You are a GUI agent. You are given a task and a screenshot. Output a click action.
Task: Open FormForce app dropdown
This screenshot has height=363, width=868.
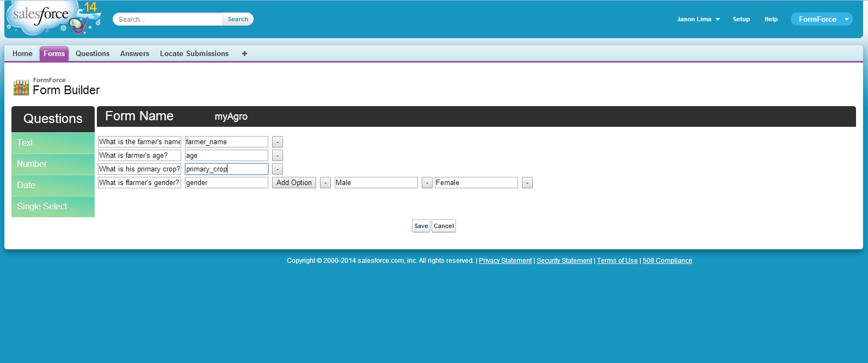click(822, 19)
